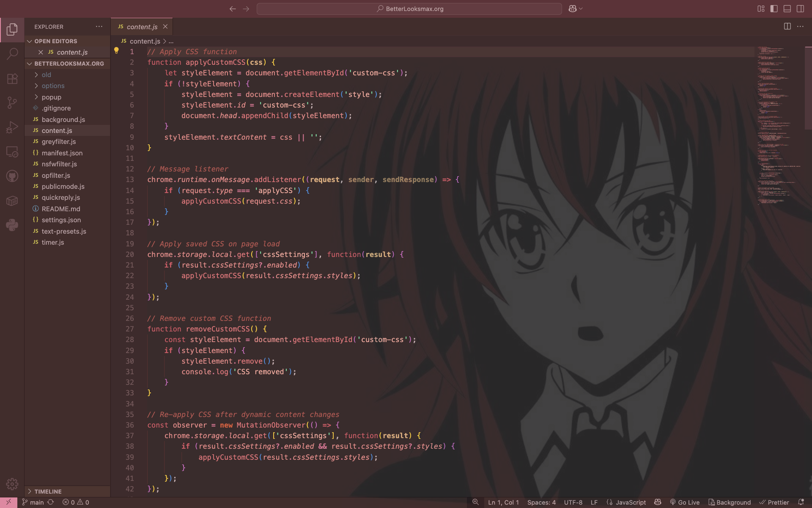Change end of line sequence LF
This screenshot has width=812, height=508.
tap(594, 502)
